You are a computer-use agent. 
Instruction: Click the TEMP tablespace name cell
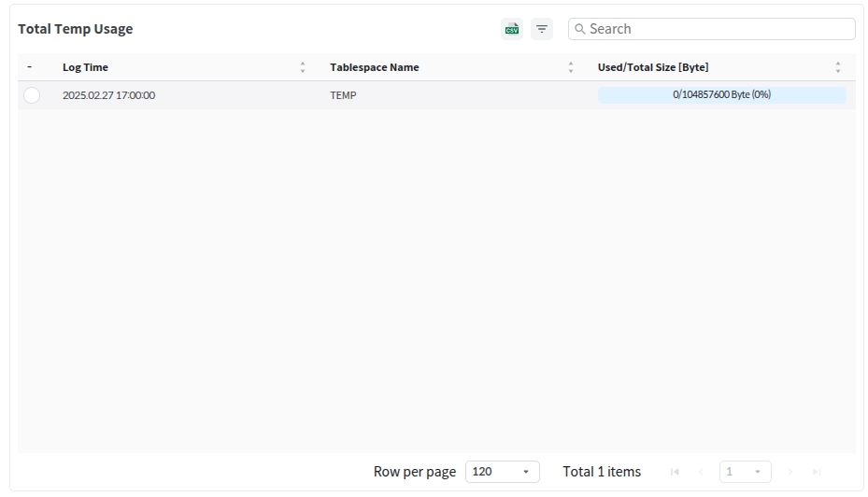(x=343, y=95)
